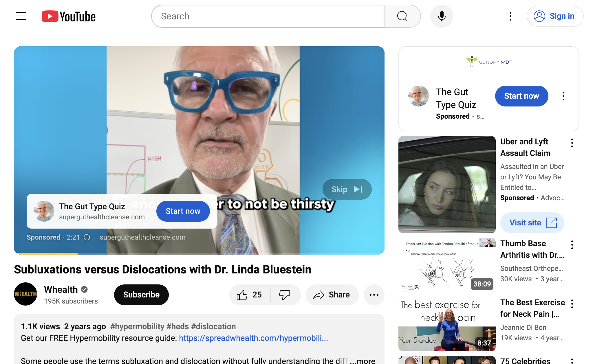Subscribe to Whealth channel
The height and width of the screenshot is (364, 593).
tap(141, 295)
